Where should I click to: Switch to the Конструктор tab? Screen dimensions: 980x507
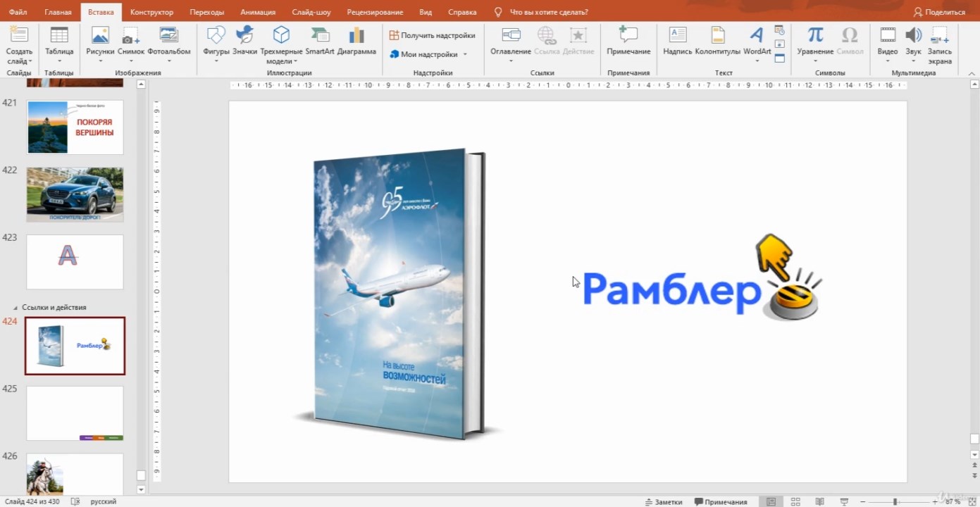click(151, 12)
